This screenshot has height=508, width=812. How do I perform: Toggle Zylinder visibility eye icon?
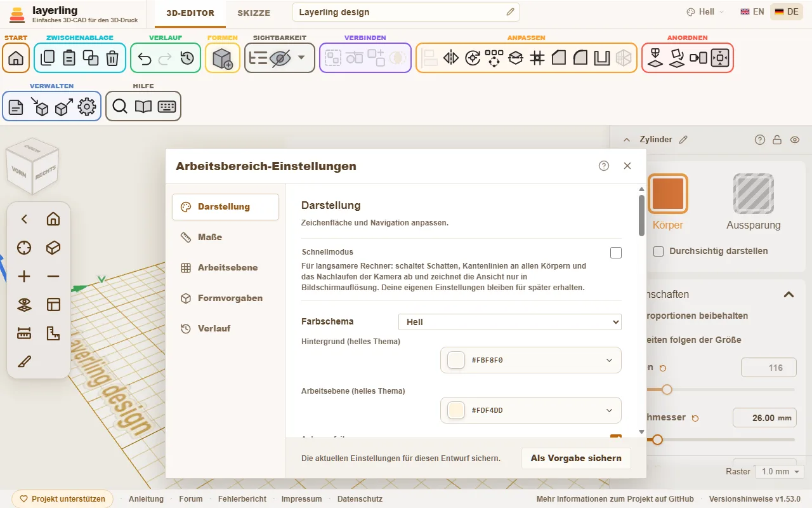[795, 140]
